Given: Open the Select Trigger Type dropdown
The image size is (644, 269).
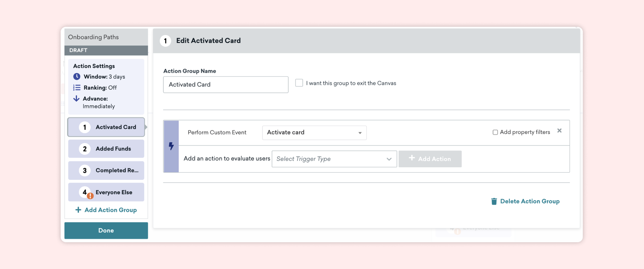Looking at the screenshot, I should point(334,159).
